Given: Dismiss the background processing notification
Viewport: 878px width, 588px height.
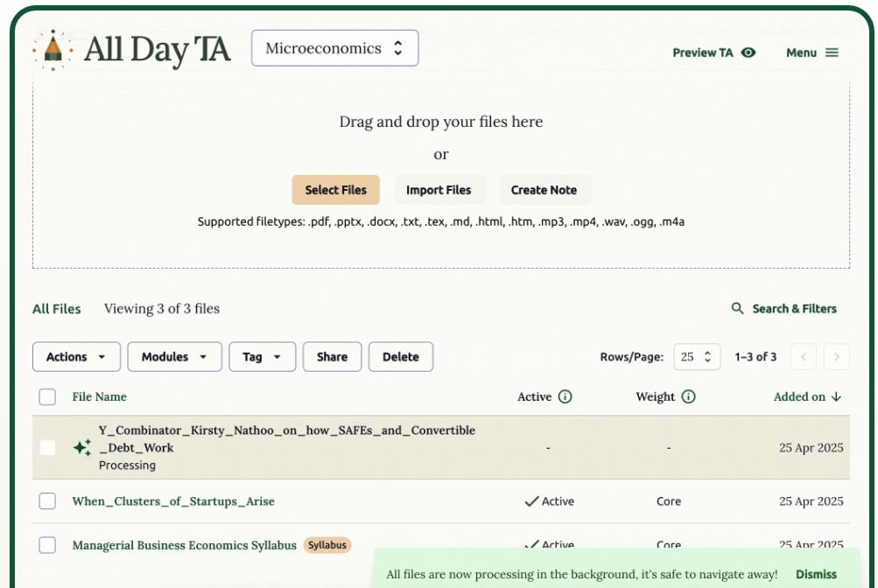Looking at the screenshot, I should point(816,574).
